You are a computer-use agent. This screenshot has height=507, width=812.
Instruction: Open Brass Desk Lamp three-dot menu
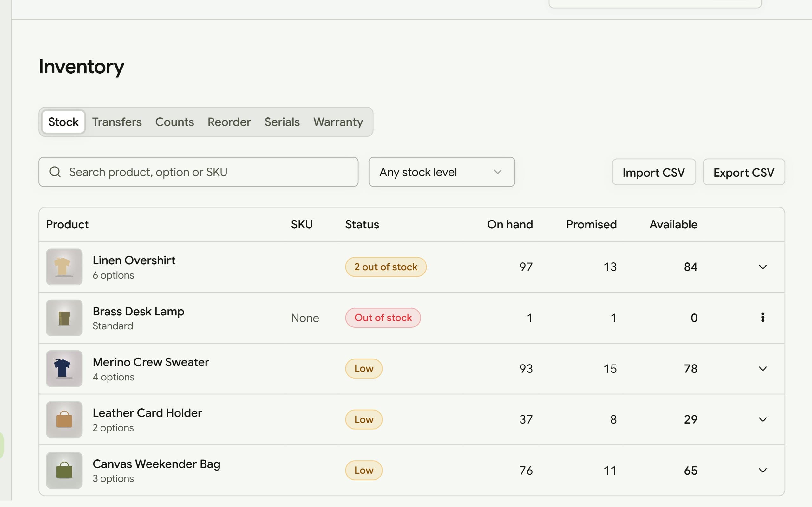763,318
